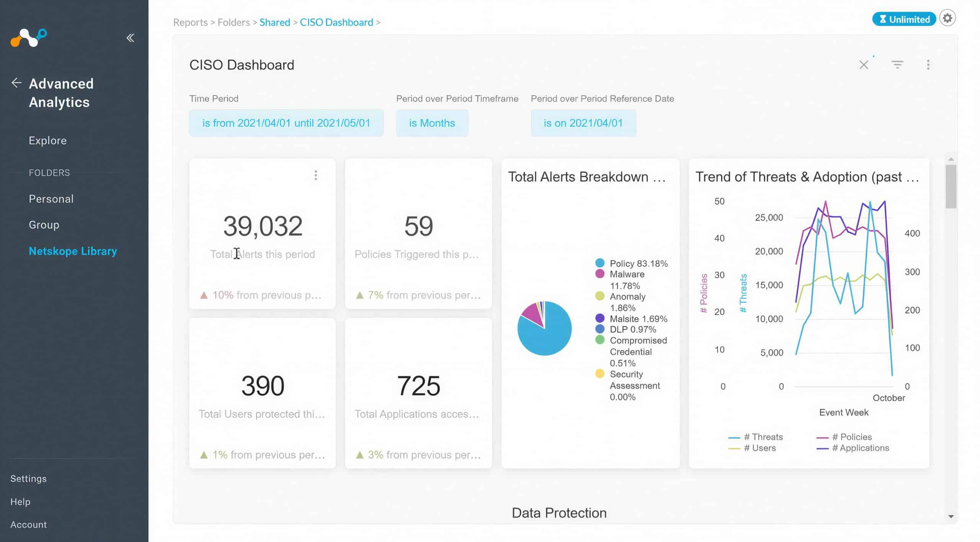Toggle the # Applications legend entry
Screen dimensions: 980x542
tap(853, 448)
